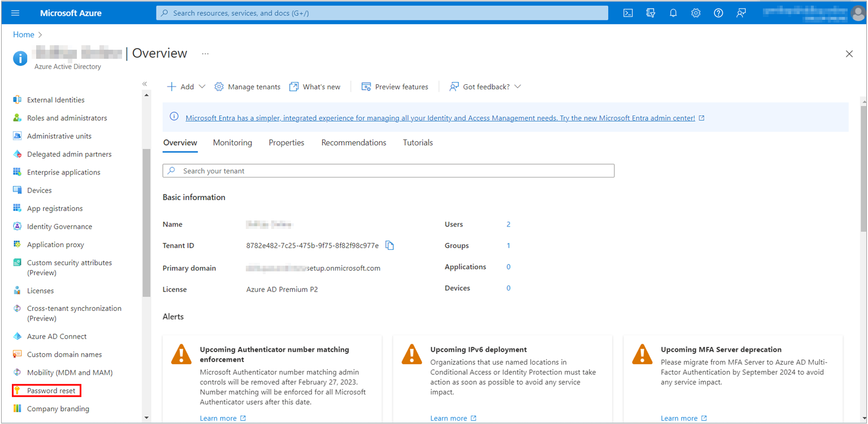
Task: Open Password reset in sidebar
Action: [x=46, y=391]
